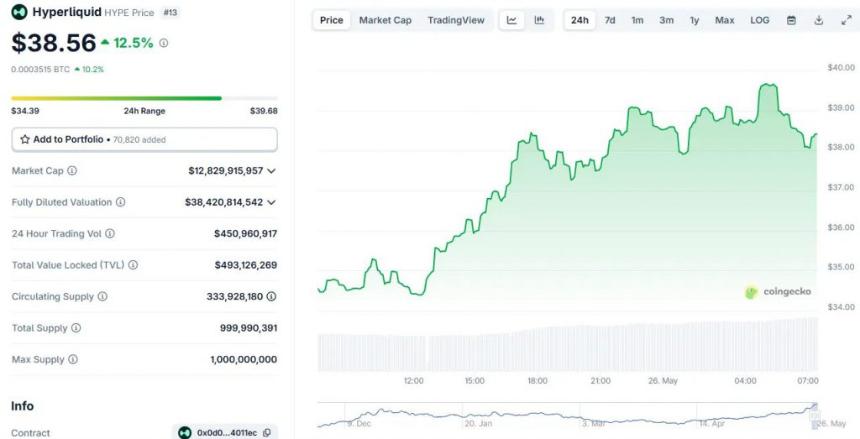860x439 pixels.
Task: Expand the Fully Diluted Valuation chevron
Action: (x=272, y=202)
